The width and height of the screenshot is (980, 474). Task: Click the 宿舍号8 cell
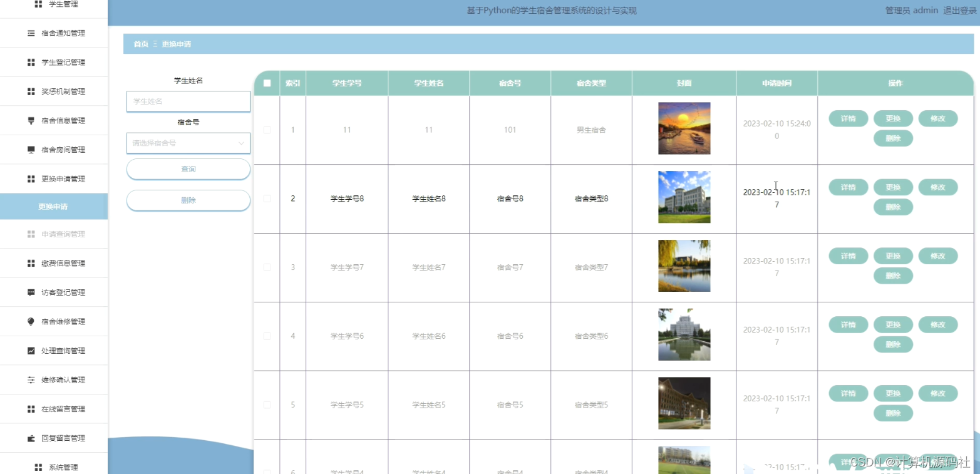(x=510, y=198)
